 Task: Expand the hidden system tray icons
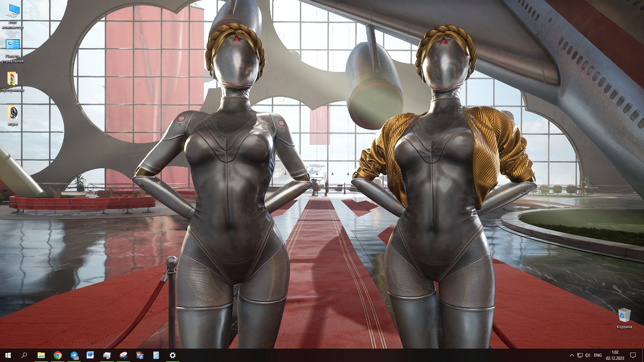(x=572, y=355)
